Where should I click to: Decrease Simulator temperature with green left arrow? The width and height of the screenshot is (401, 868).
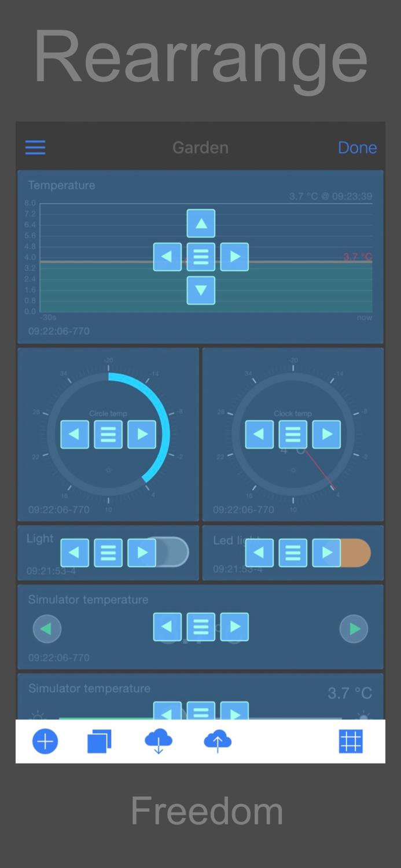click(x=47, y=629)
